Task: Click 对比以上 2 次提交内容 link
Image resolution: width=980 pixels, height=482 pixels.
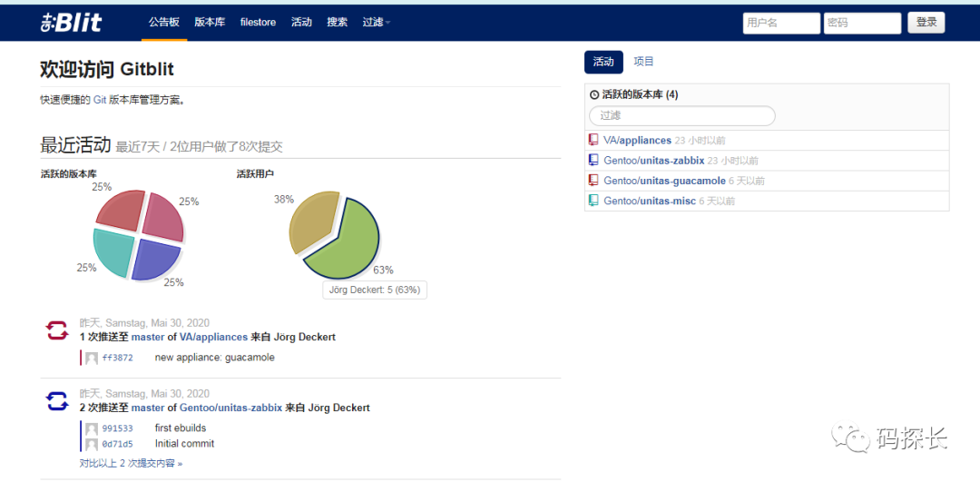Action: click(x=132, y=464)
